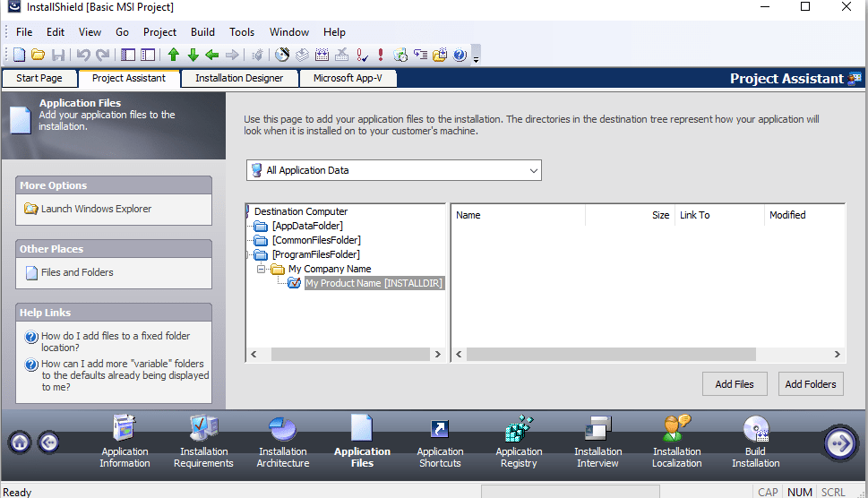The height and width of the screenshot is (498, 868).
Task: Click the green down arrow icon
Action: [193, 55]
